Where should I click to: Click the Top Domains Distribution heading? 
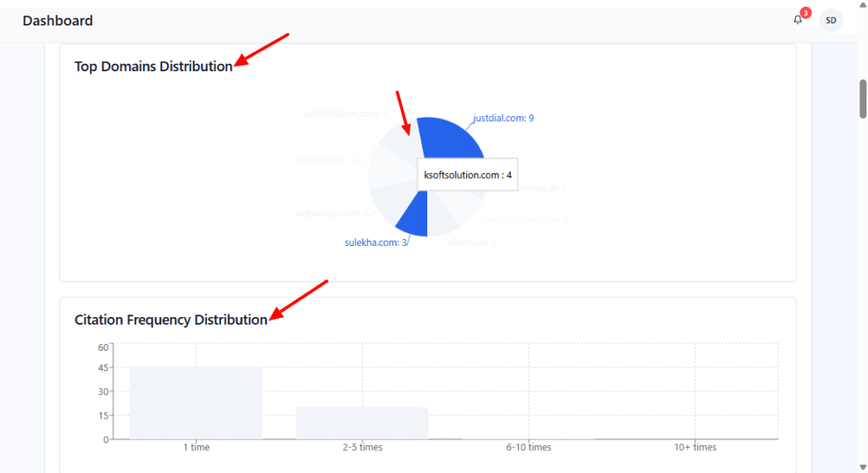[x=153, y=66]
